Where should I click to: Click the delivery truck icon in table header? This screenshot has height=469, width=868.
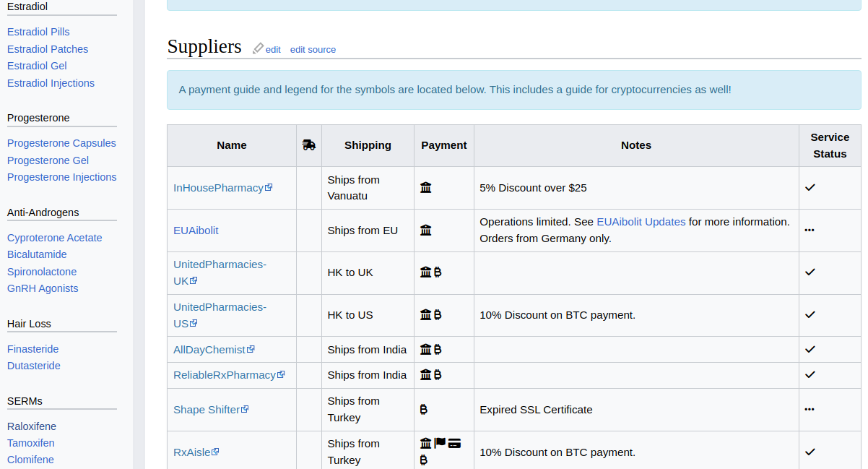click(x=309, y=145)
